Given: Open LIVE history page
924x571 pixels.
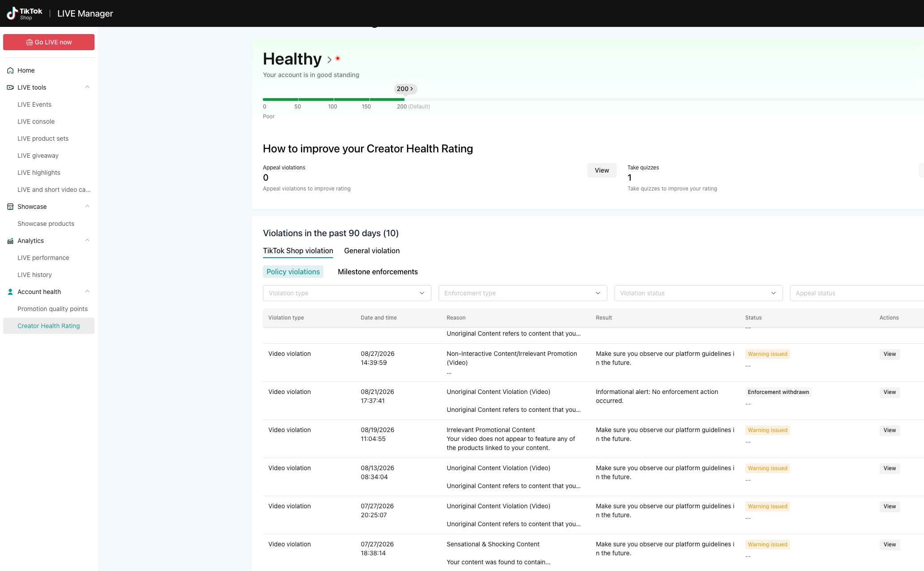Looking at the screenshot, I should click(x=34, y=275).
